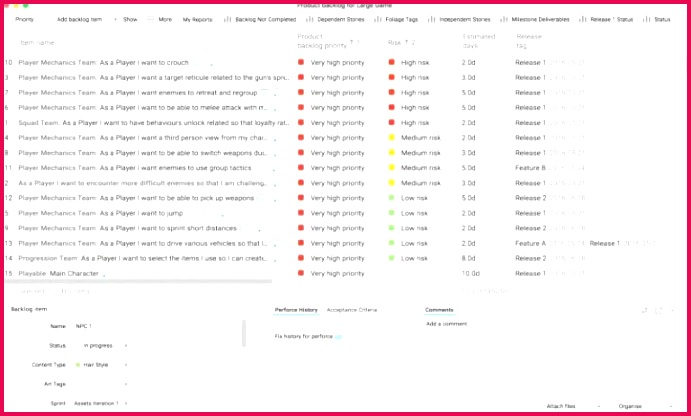Screen dimensions: 691x416
Task: Click yellow risk square on third person view row
Action: tap(391, 137)
